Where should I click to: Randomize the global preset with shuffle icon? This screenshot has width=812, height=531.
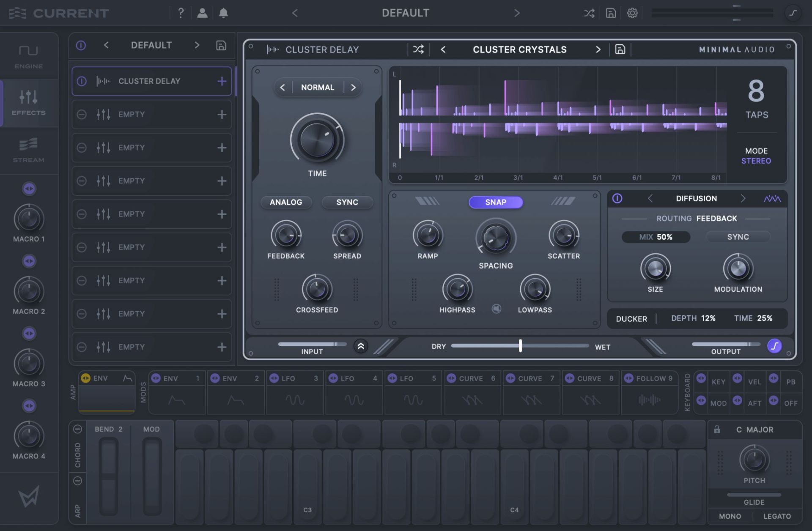[x=589, y=13]
